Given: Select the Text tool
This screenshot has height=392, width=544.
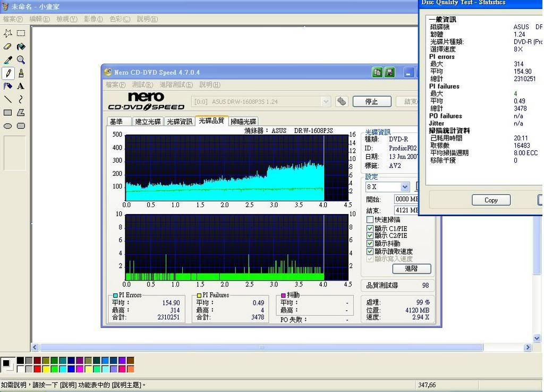Looking at the screenshot, I should [21, 86].
